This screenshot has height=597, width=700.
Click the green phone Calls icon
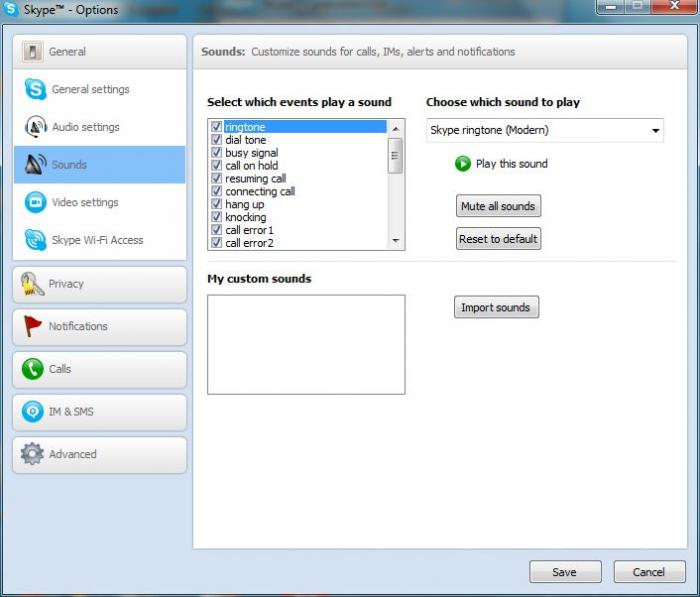[x=33, y=369]
